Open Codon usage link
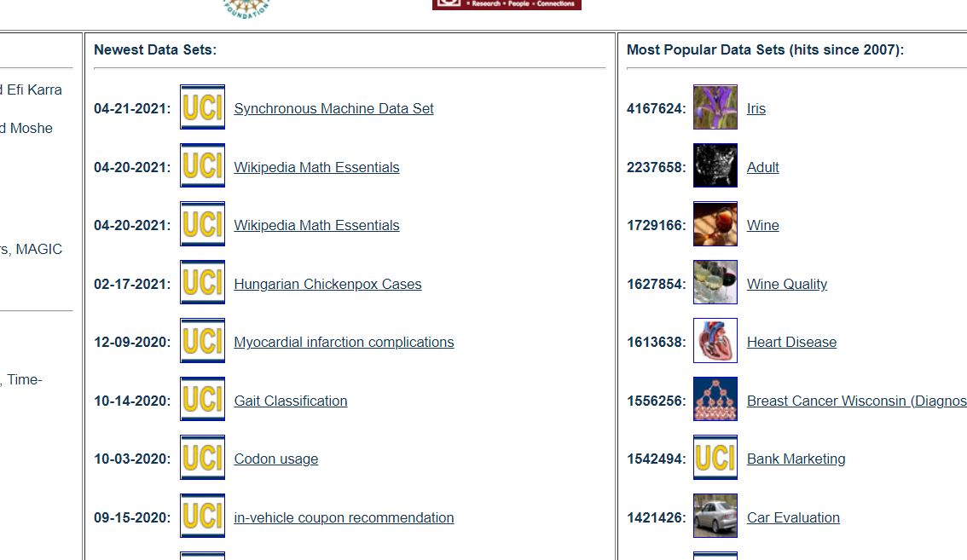Screen dimensions: 967x560 tap(275, 459)
